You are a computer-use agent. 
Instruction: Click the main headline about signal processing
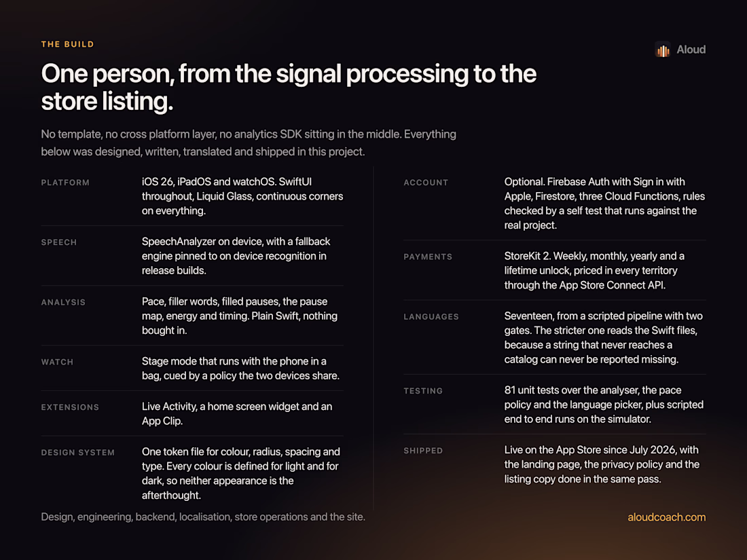tap(289, 88)
